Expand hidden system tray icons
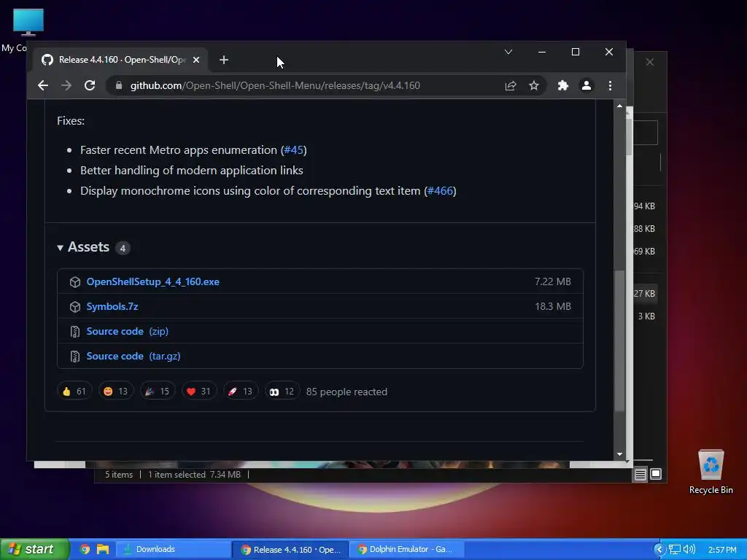 click(659, 550)
